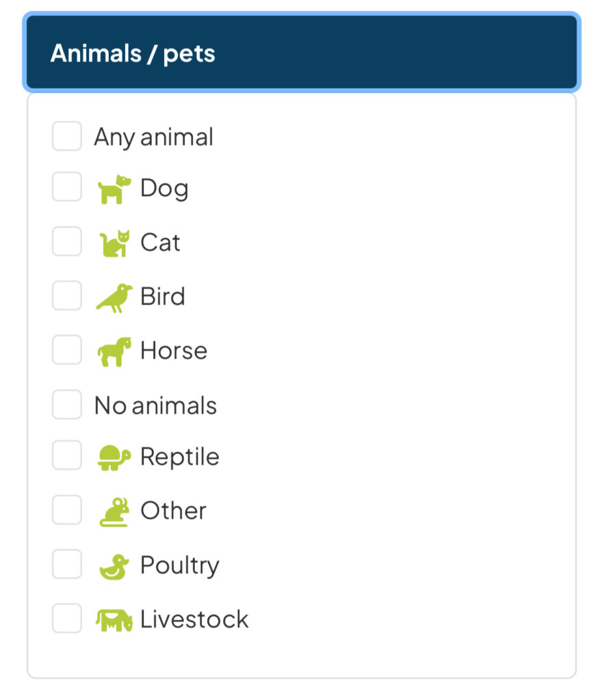Click the mouse icon beside Other

[x=114, y=512]
